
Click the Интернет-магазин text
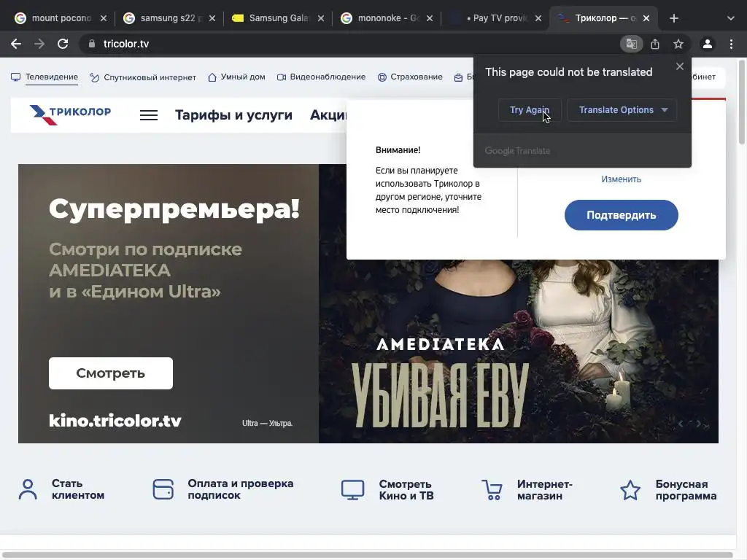pos(544,490)
